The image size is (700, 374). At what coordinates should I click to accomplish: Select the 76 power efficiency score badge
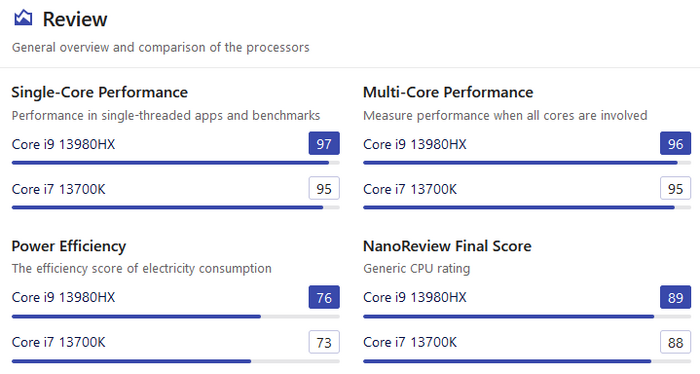coord(324,297)
